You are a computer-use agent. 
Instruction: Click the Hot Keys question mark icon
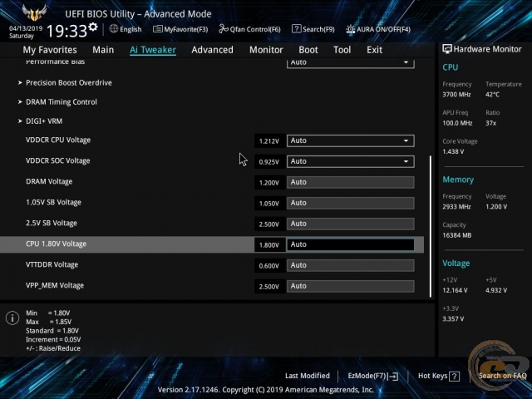coord(455,376)
